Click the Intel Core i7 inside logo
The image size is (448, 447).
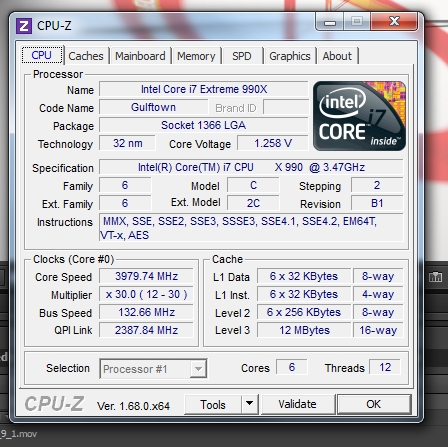click(359, 116)
